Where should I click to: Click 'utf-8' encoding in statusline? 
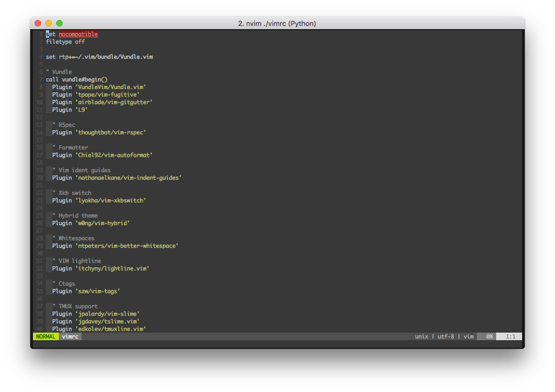445,336
